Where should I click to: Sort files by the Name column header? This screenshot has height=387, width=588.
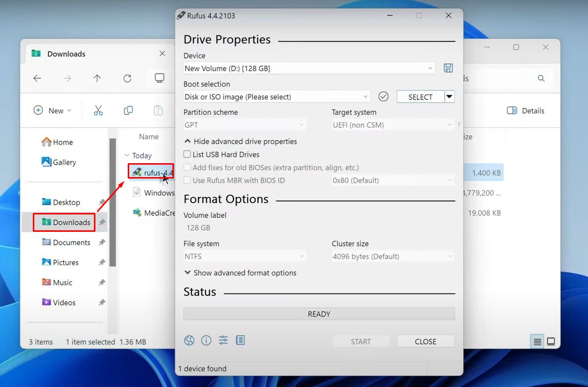(x=149, y=137)
